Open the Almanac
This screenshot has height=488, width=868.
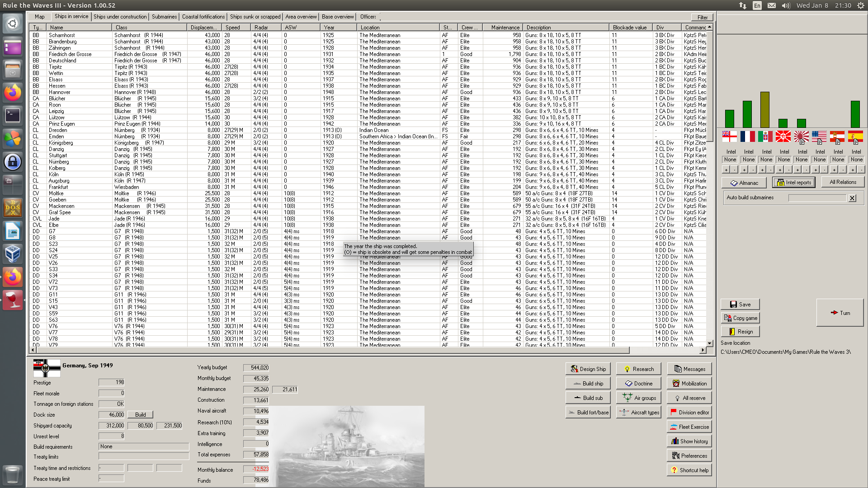pos(744,183)
